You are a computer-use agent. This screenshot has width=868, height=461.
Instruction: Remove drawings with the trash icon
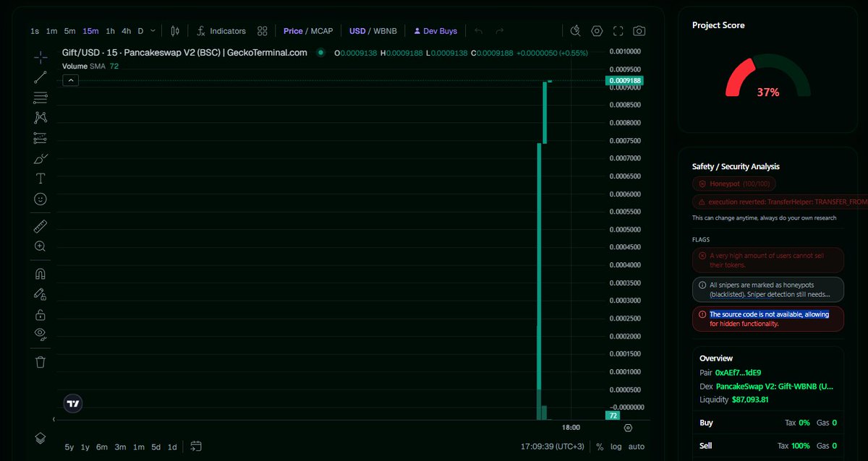coord(41,361)
